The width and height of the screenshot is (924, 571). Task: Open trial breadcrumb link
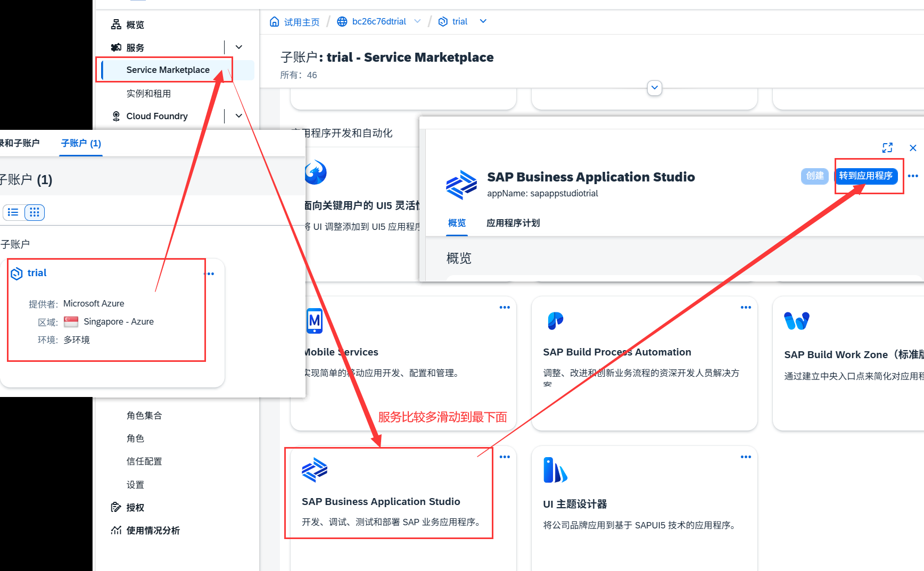(x=460, y=21)
